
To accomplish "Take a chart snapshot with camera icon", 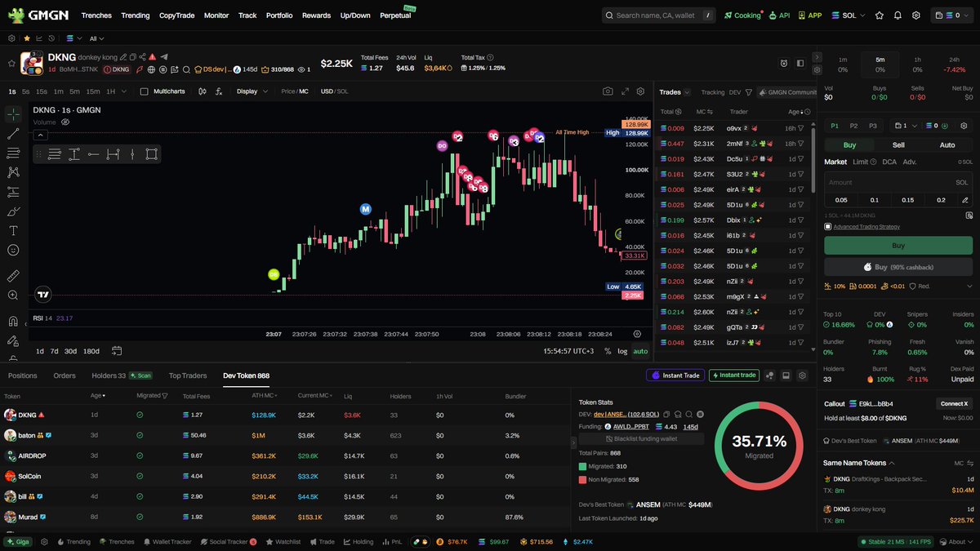I will point(608,91).
